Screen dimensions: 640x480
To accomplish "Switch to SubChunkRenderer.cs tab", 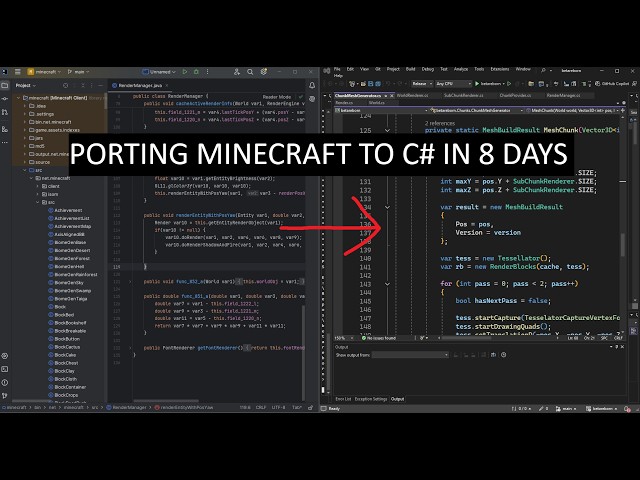I will (463, 96).
